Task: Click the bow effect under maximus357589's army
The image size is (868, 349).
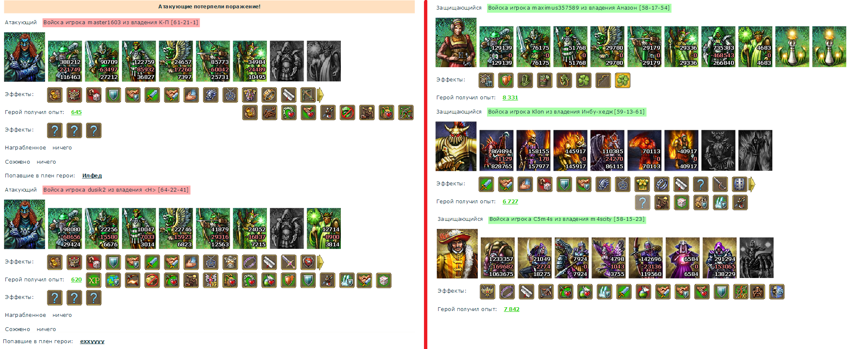Action: [x=603, y=80]
